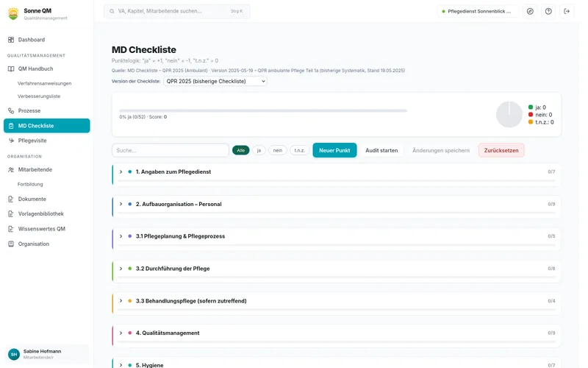Click the Mitarbeitende people icon
The height and width of the screenshot is (368, 588).
click(x=11, y=170)
